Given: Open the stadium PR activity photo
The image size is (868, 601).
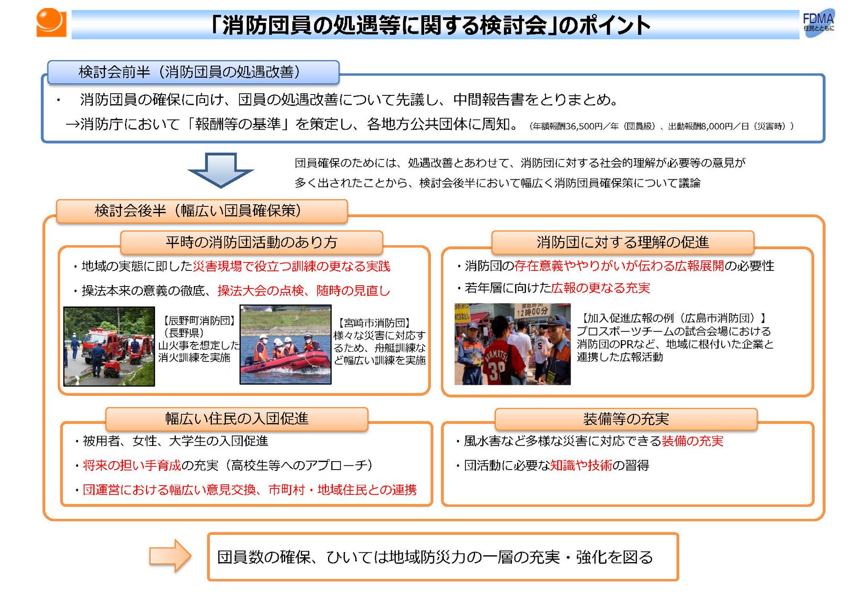Looking at the screenshot, I should click(512, 344).
